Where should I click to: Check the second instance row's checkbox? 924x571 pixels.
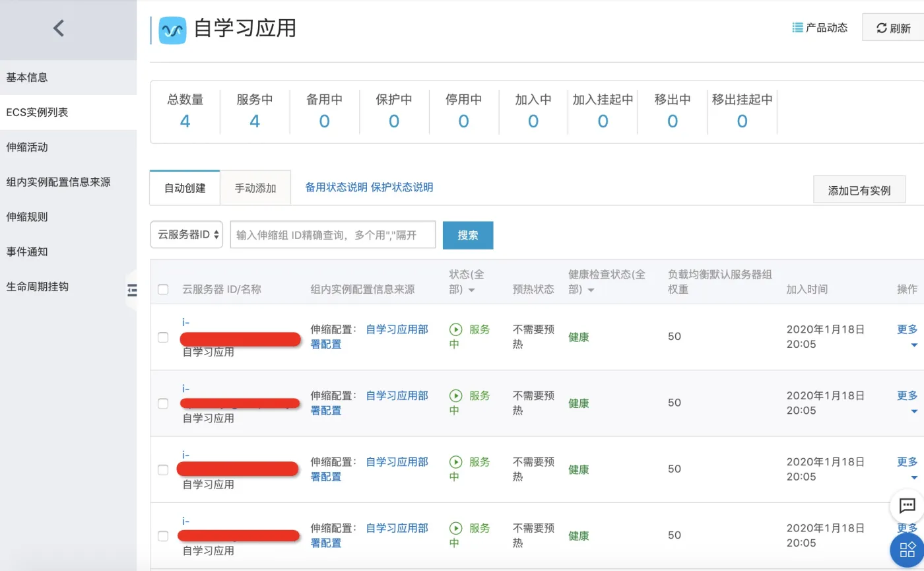pos(163,403)
